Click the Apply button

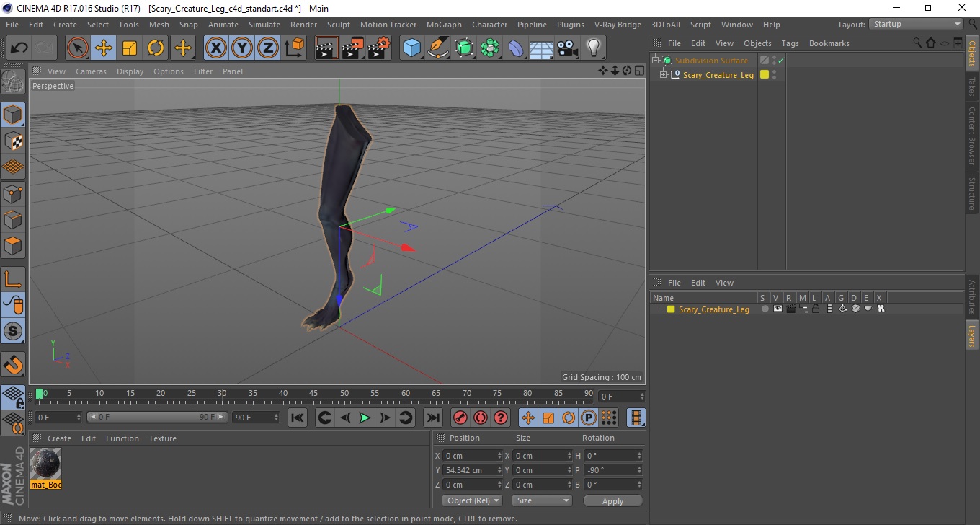pos(612,501)
